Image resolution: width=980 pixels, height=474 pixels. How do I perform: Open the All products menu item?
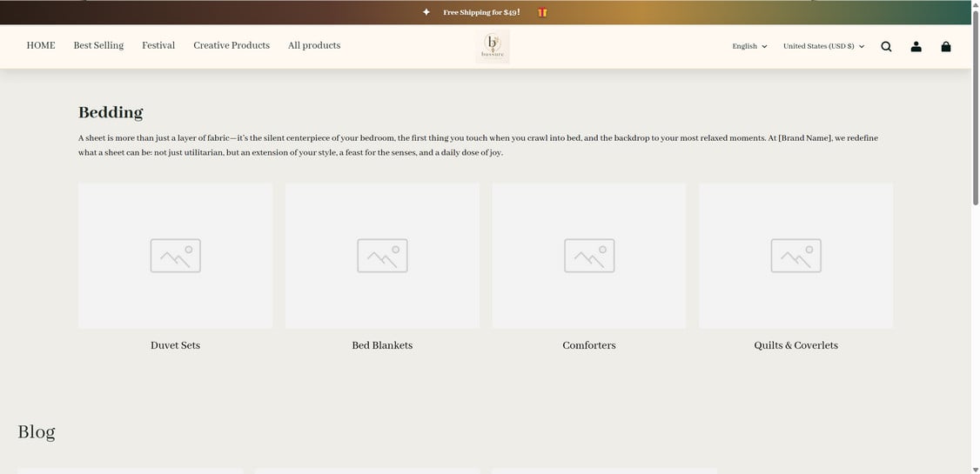(x=314, y=45)
